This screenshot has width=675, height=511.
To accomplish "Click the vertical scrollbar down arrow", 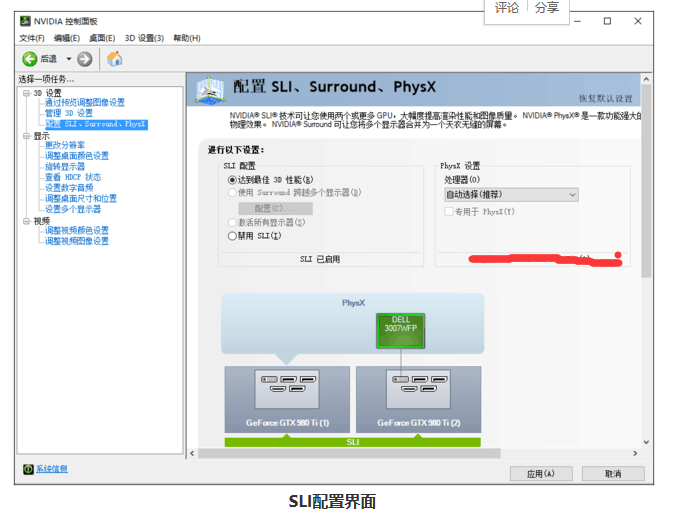I will click(x=646, y=442).
